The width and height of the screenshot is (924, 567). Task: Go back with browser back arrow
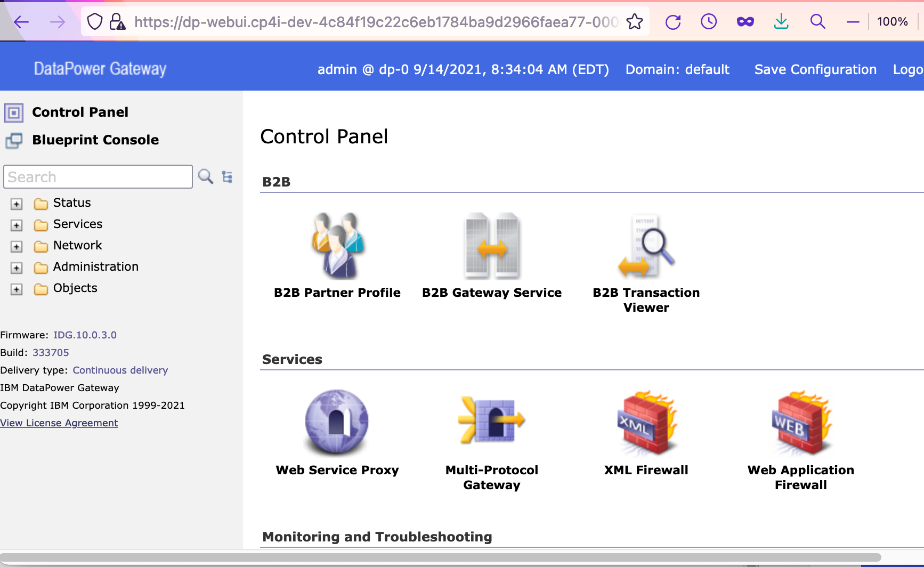(21, 22)
